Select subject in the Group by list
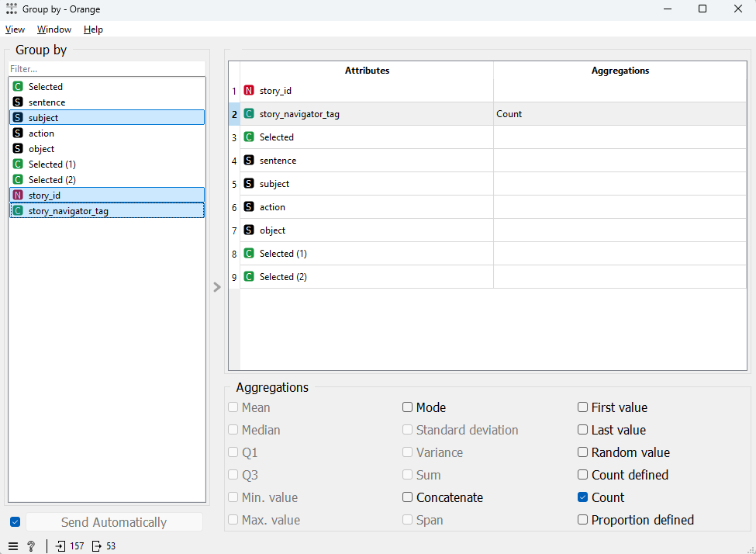This screenshot has width=756, height=554. point(107,118)
